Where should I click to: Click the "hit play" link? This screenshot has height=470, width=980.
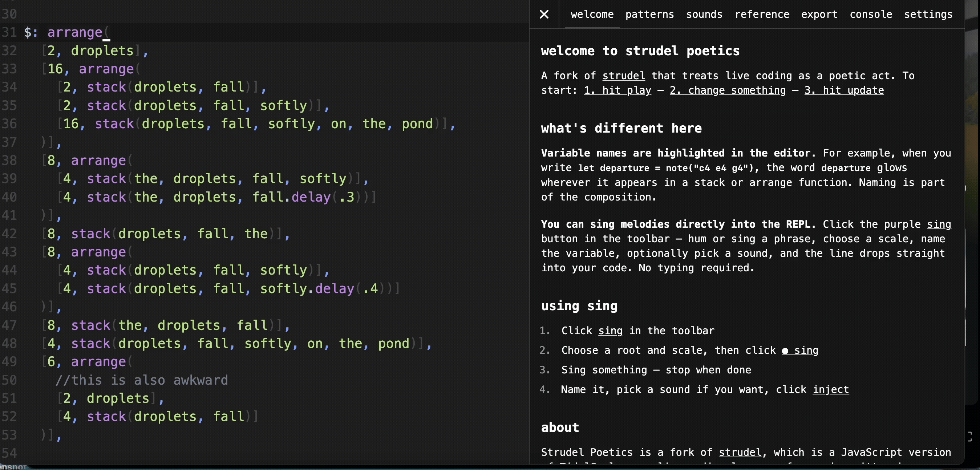coord(617,90)
